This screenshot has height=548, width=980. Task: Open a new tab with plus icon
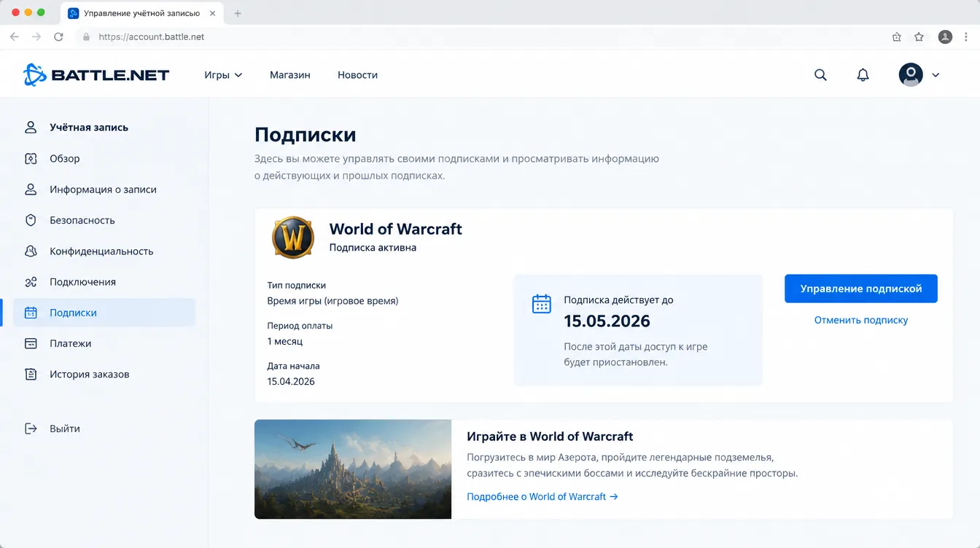pyautogui.click(x=238, y=13)
